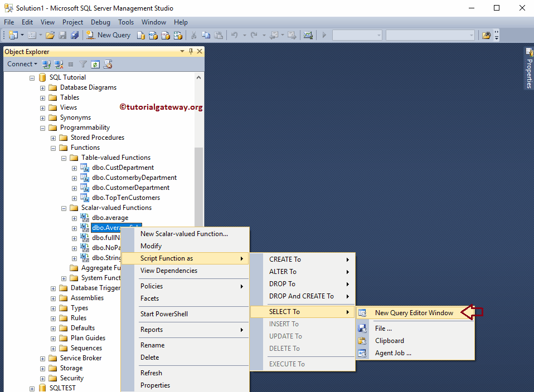Click the Object Explorer stop script icon
The height and width of the screenshot is (392, 534).
71,64
